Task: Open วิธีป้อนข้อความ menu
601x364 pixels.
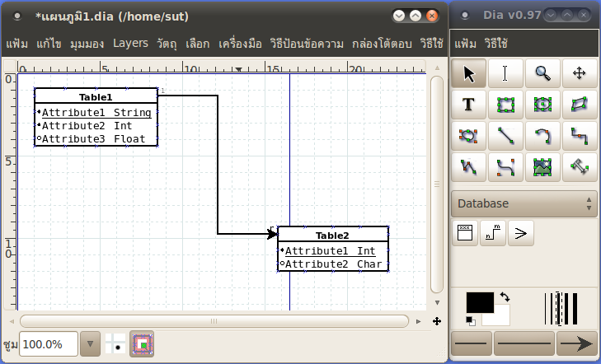Action: coord(307,44)
